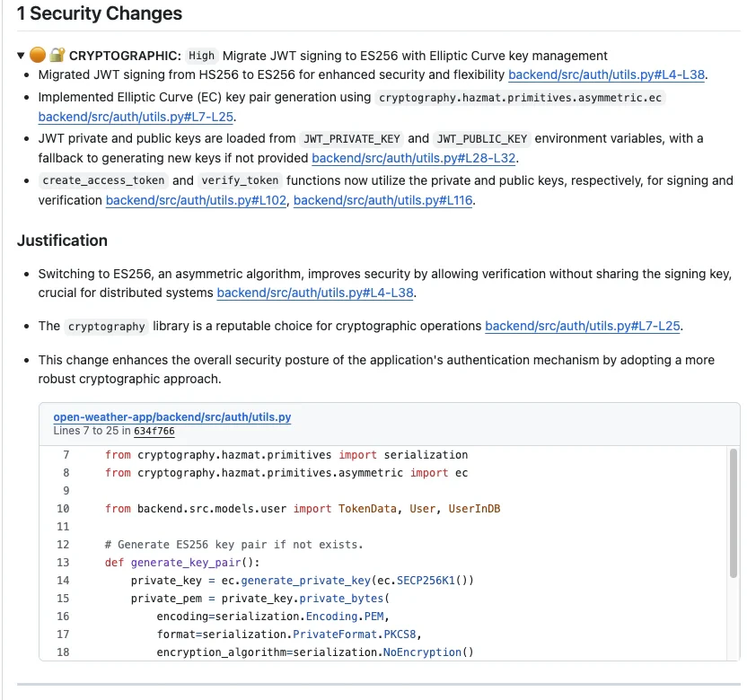
Task: Click the Justification section heading
Action: [x=62, y=241]
